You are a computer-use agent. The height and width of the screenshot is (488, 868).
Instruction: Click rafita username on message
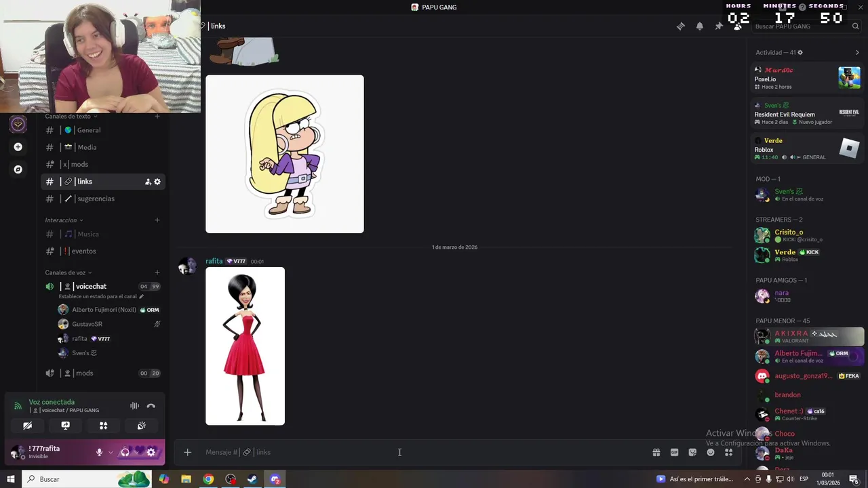[x=214, y=261]
